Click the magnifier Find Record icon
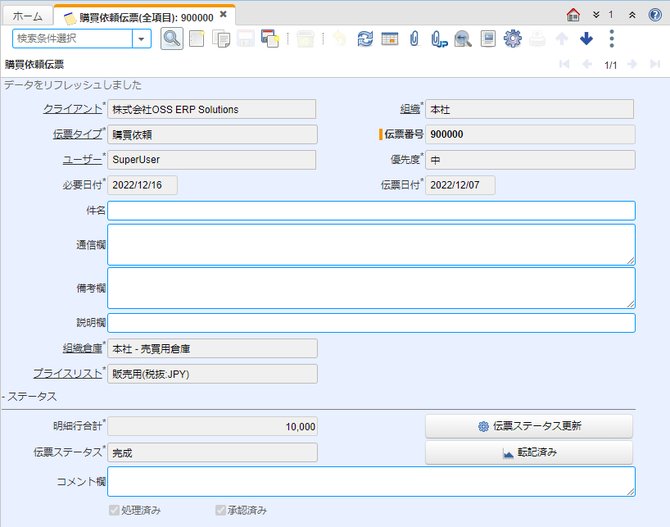670x527 pixels. (172, 39)
